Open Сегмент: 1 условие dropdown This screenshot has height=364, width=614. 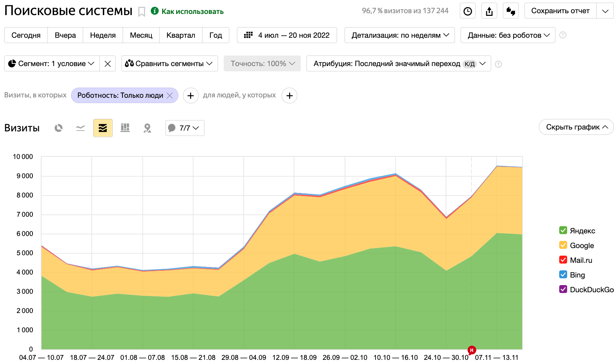[x=52, y=64]
